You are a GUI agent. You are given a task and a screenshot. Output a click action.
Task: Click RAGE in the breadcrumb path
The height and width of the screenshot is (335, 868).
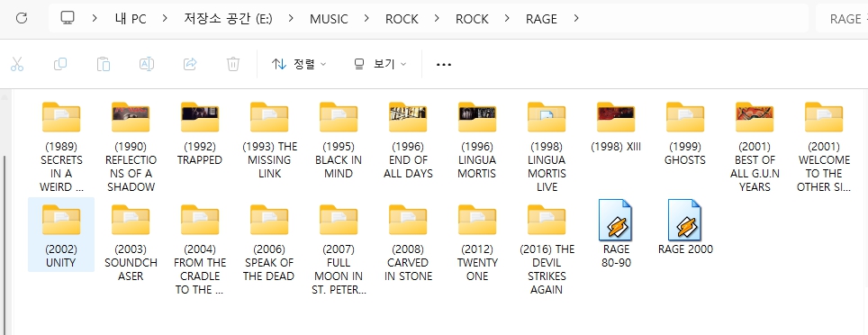tap(541, 19)
